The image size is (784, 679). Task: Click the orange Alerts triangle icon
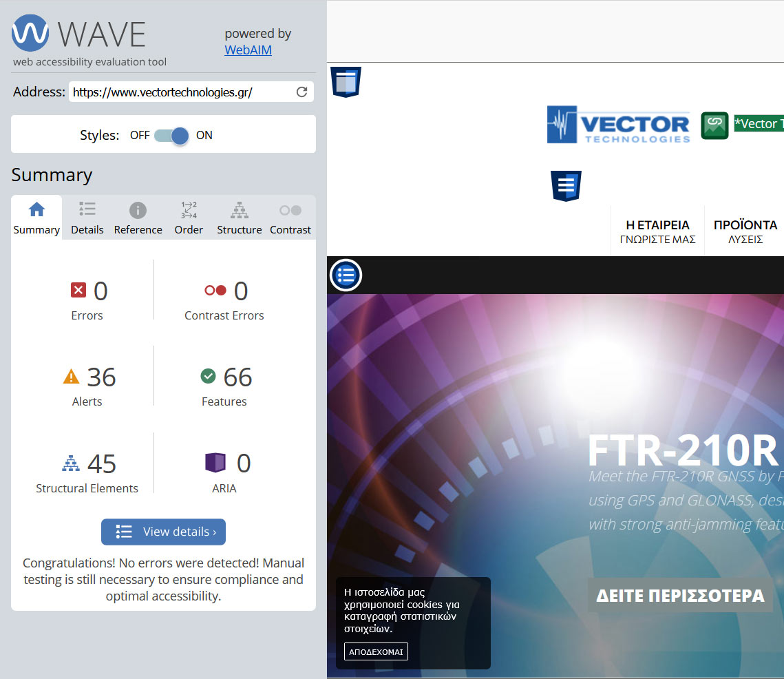tap(71, 376)
